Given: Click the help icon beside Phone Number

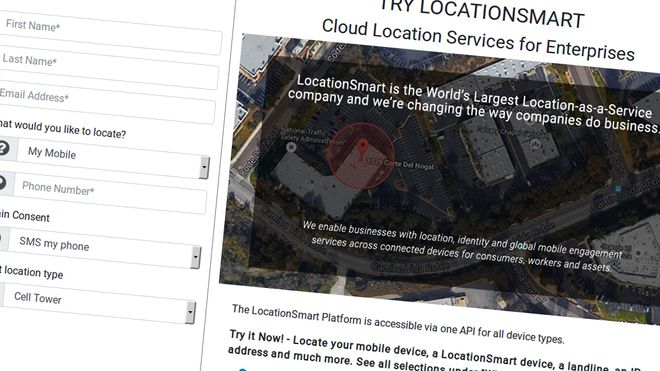Looking at the screenshot, I should 2,182.
